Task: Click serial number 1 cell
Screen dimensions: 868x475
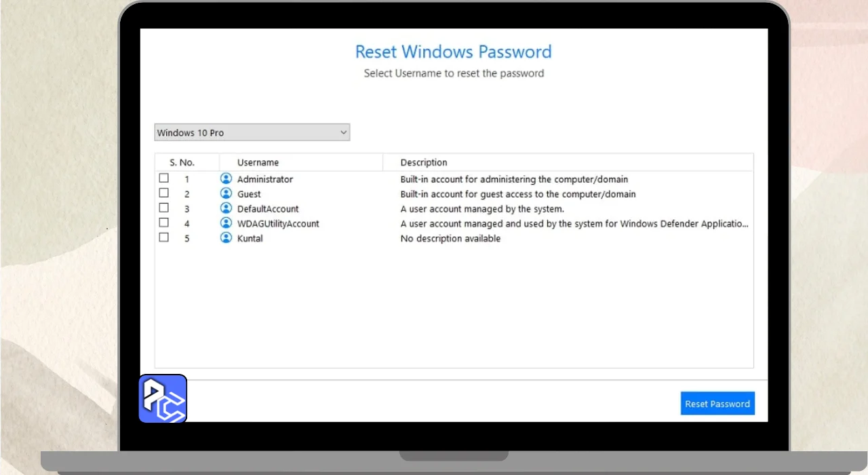Action: (x=187, y=180)
